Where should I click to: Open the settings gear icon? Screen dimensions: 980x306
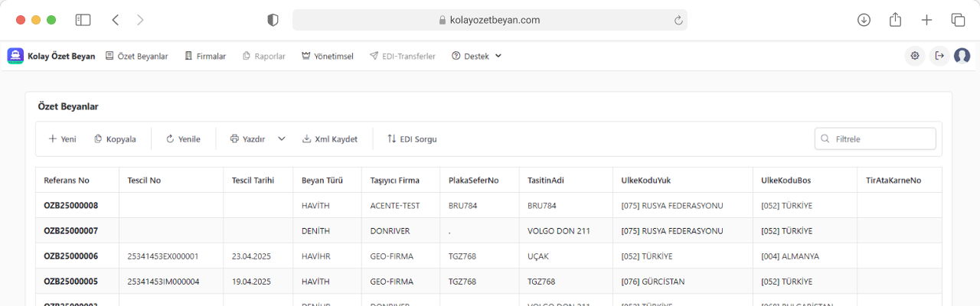[915, 56]
